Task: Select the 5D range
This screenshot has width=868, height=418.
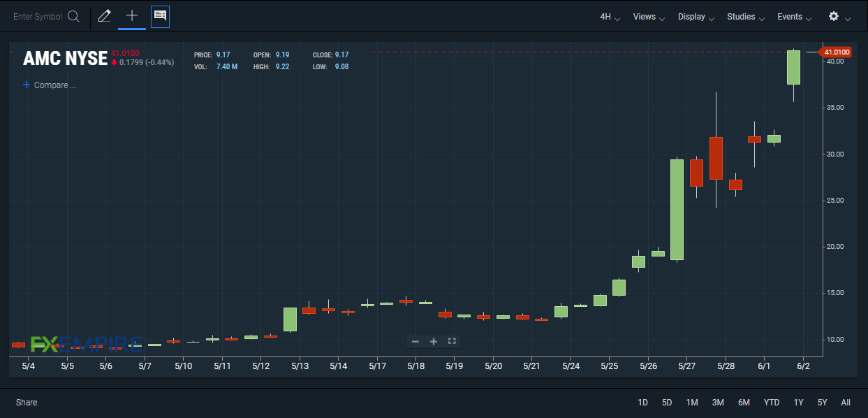Action: point(667,403)
